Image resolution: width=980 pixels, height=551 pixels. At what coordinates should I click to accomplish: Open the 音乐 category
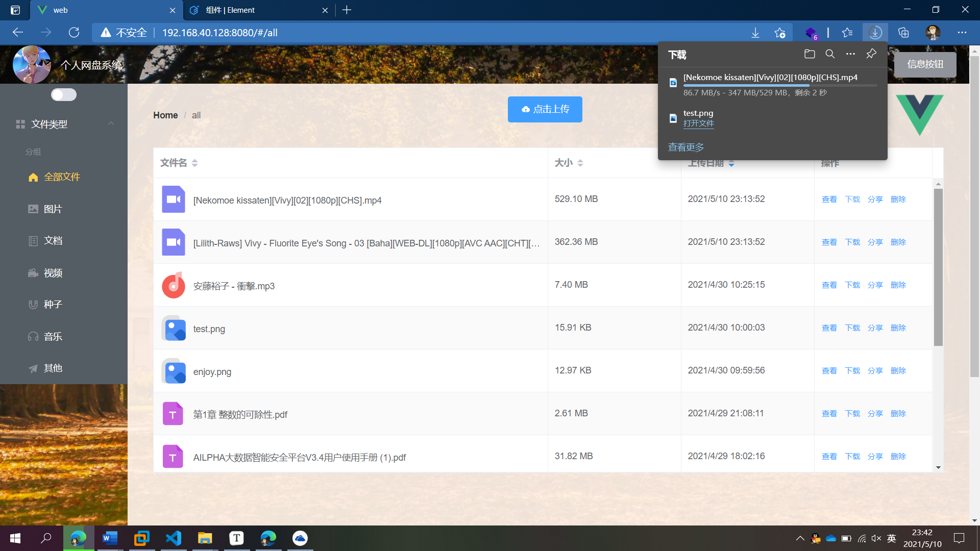pyautogui.click(x=52, y=337)
